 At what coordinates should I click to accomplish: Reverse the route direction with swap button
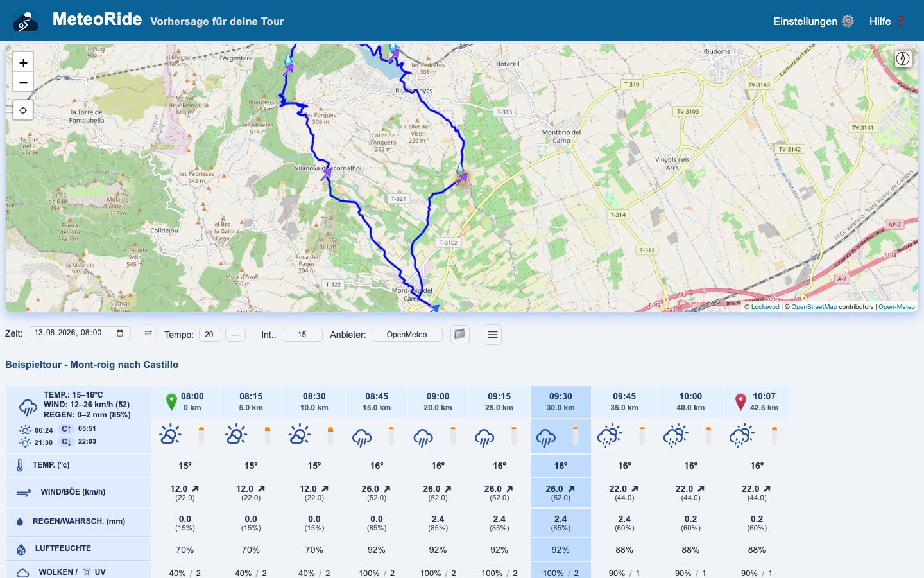click(148, 333)
